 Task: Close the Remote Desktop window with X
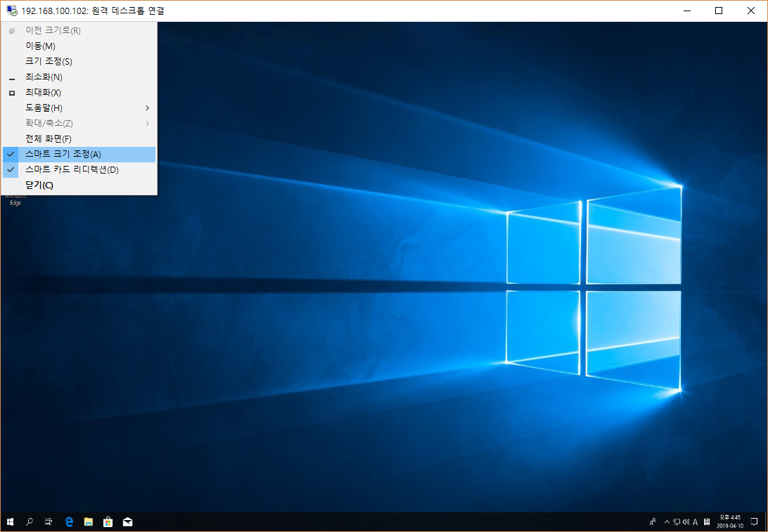click(x=751, y=11)
